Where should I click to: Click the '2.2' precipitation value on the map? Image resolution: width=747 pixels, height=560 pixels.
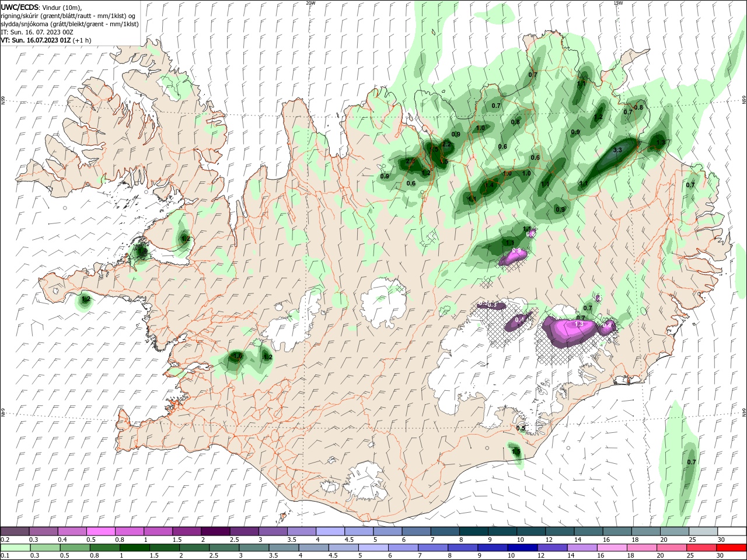(x=446, y=144)
